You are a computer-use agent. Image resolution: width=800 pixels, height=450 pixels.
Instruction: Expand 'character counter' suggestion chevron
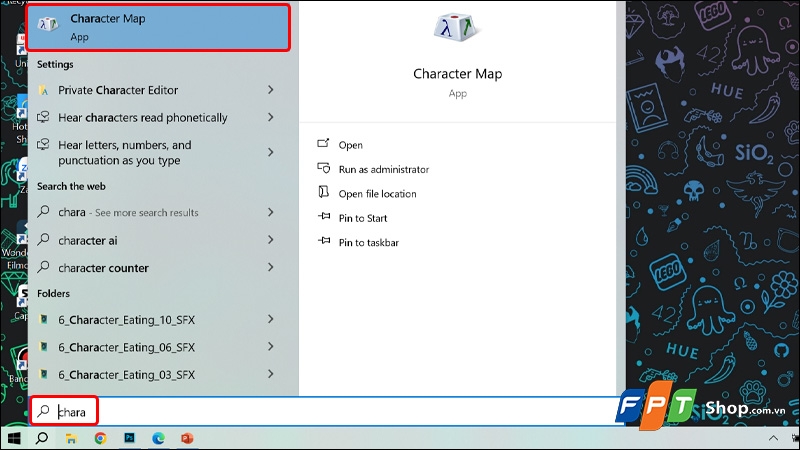point(271,267)
